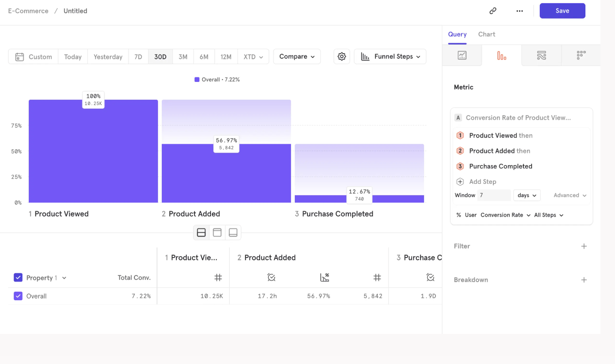Click the split chart-and-table layout icon
Image resolution: width=615 pixels, height=364 pixels.
pos(201,232)
